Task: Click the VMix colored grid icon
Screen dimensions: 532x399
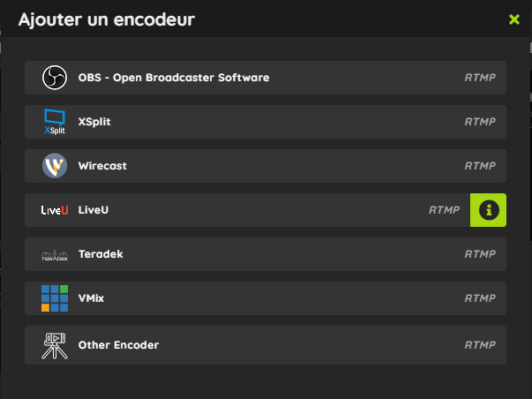Action: [55, 298]
